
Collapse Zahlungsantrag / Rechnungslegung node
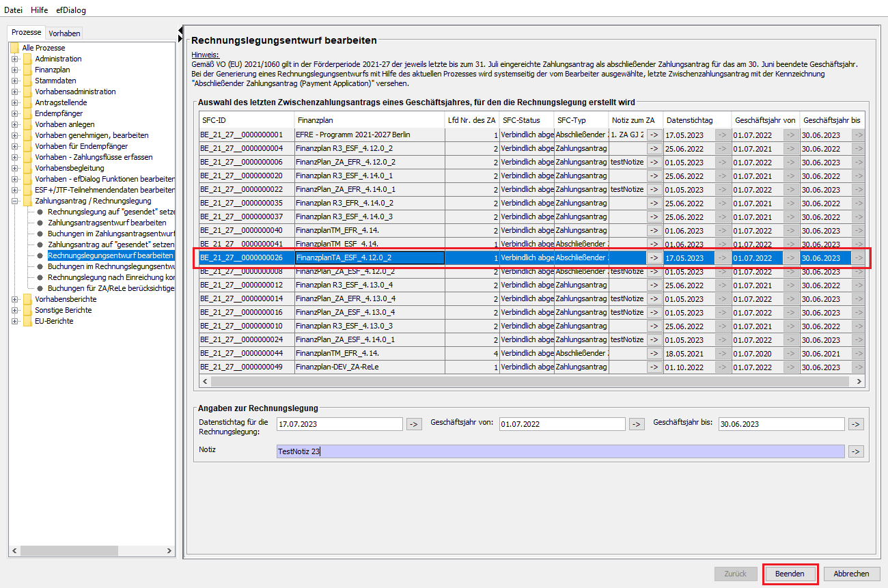click(x=14, y=201)
